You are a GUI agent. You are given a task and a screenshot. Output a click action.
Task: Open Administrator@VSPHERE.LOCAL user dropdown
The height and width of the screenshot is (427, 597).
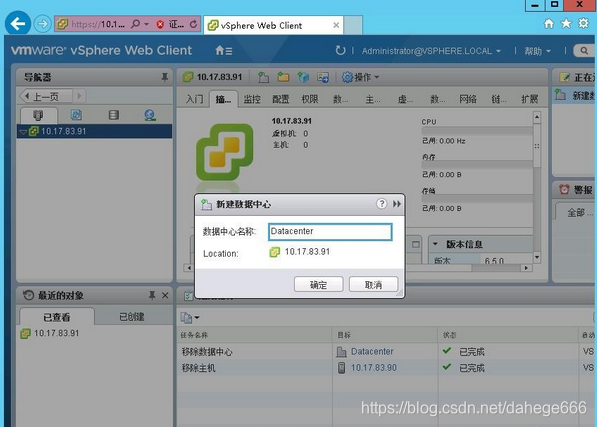pyautogui.click(x=431, y=51)
